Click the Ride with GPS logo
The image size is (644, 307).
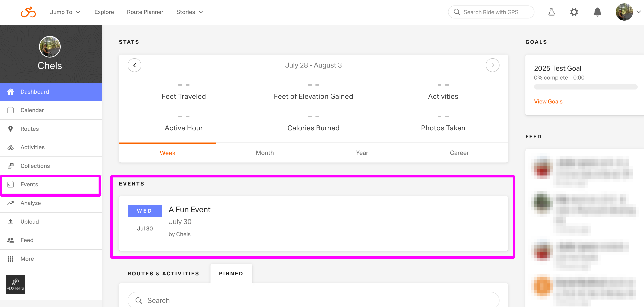point(28,12)
